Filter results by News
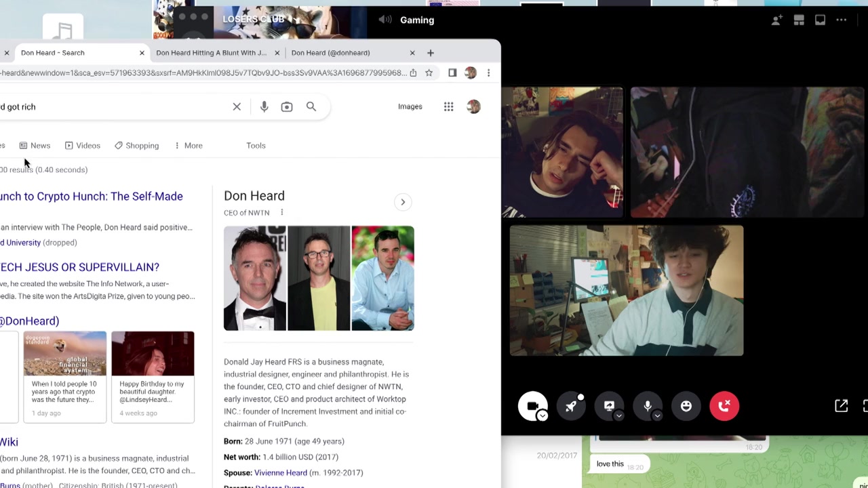Image resolution: width=868 pixels, height=488 pixels. (35, 146)
